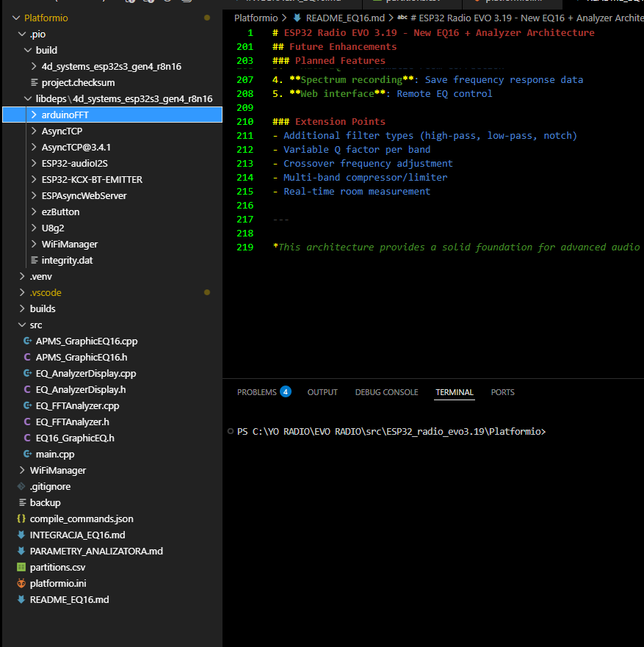This screenshot has height=647, width=644.
Task: Click Platformio in the breadcrumb path
Action: [x=256, y=18]
